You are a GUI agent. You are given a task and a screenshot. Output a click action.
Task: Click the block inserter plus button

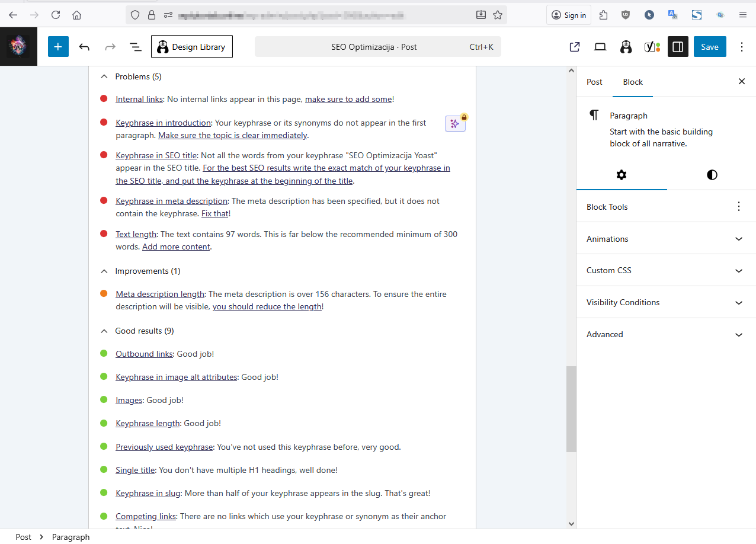point(58,47)
